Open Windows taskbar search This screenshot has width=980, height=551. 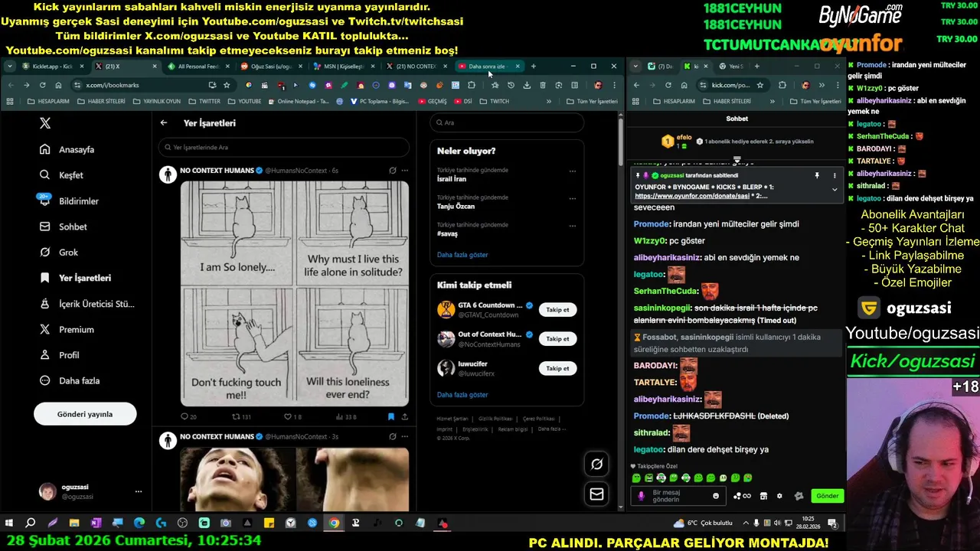tap(30, 523)
